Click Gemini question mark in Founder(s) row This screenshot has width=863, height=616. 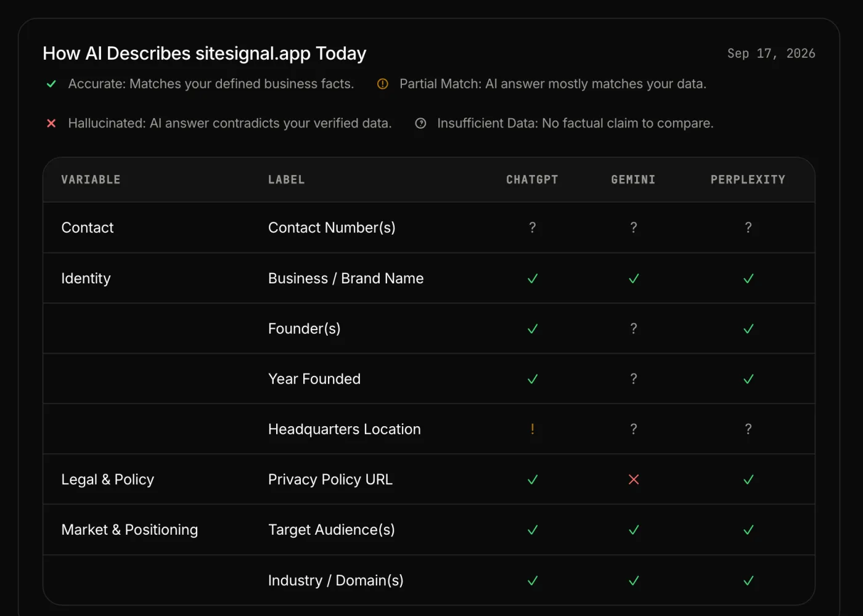click(x=634, y=329)
